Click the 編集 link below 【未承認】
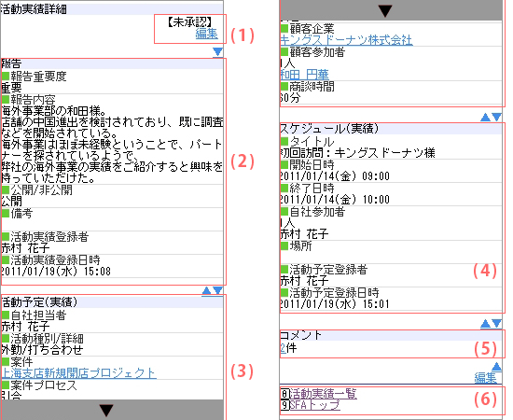Screen dimensions: 513x420 206,34
